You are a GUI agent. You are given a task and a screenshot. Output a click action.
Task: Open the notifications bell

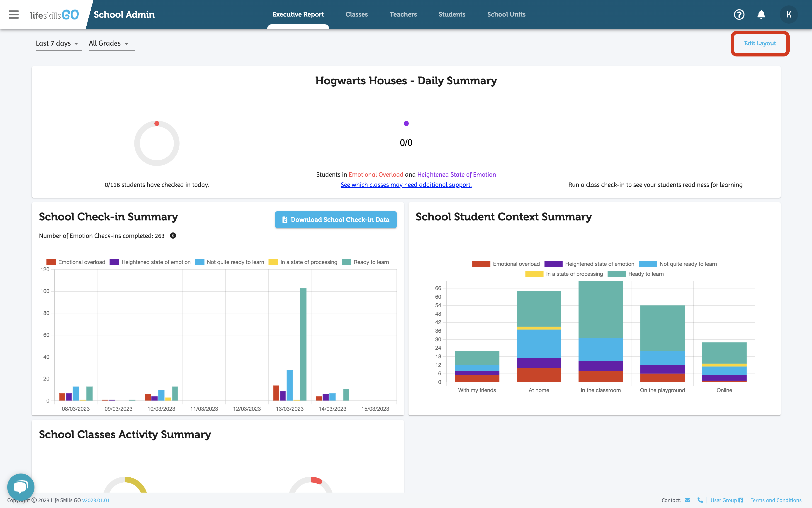(x=761, y=15)
